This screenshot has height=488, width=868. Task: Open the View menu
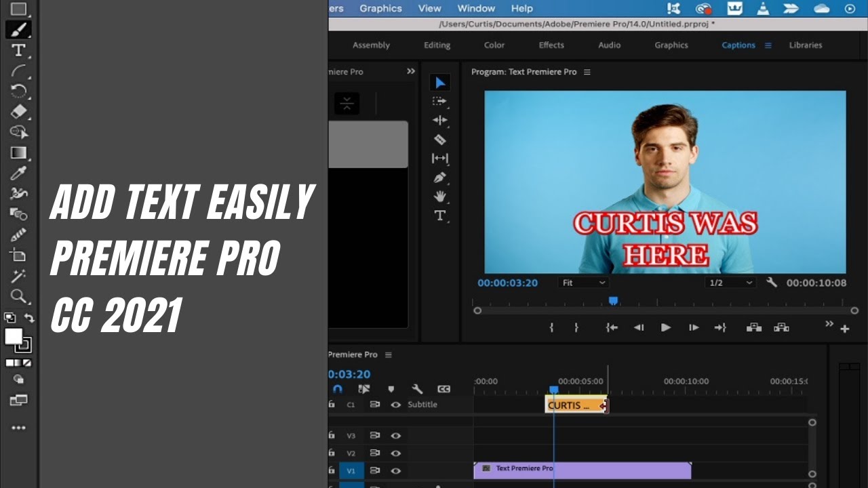coord(430,8)
